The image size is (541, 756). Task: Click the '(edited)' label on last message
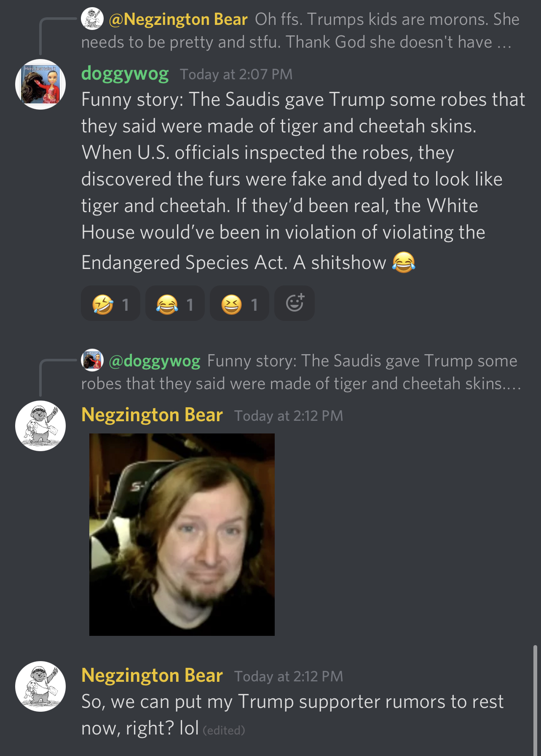pyautogui.click(x=224, y=730)
